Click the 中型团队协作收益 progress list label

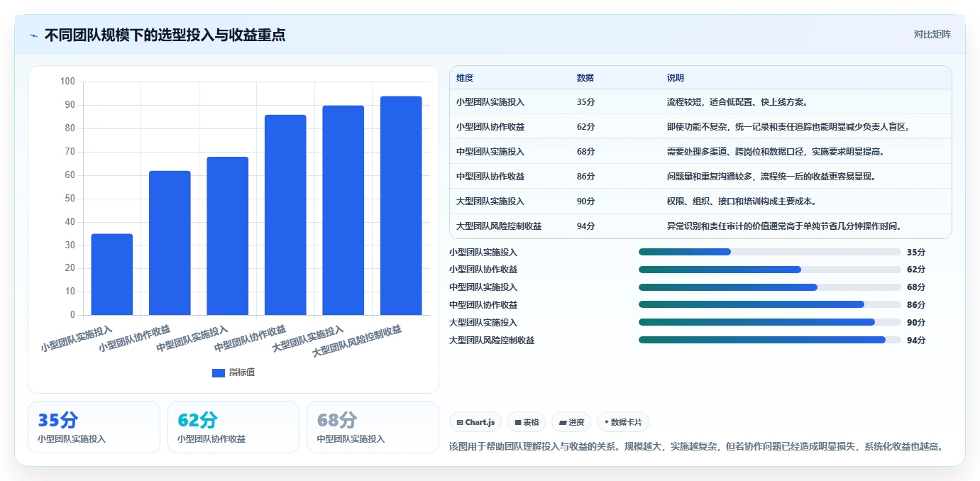pyautogui.click(x=483, y=305)
